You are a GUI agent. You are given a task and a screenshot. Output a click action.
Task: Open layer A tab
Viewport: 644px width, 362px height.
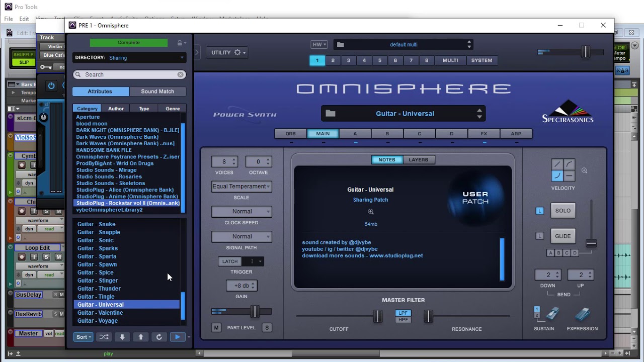pos(355,134)
